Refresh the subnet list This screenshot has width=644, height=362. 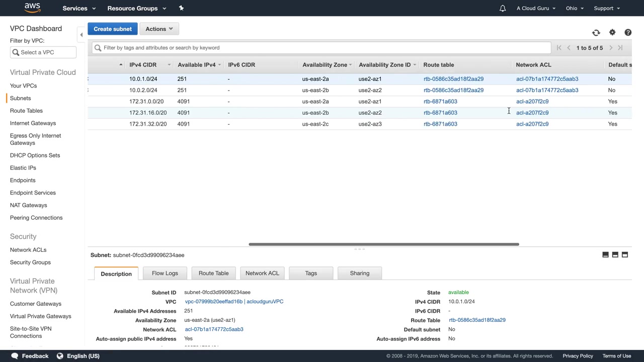(596, 33)
